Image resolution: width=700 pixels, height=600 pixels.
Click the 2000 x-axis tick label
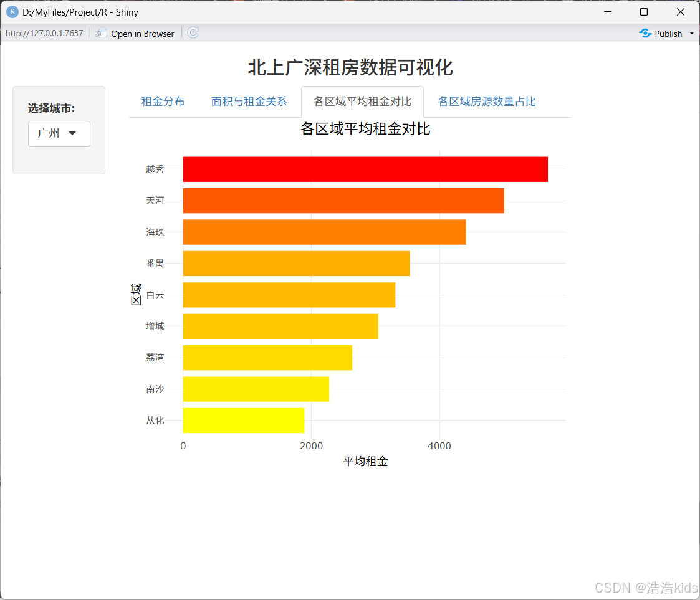[x=311, y=445]
